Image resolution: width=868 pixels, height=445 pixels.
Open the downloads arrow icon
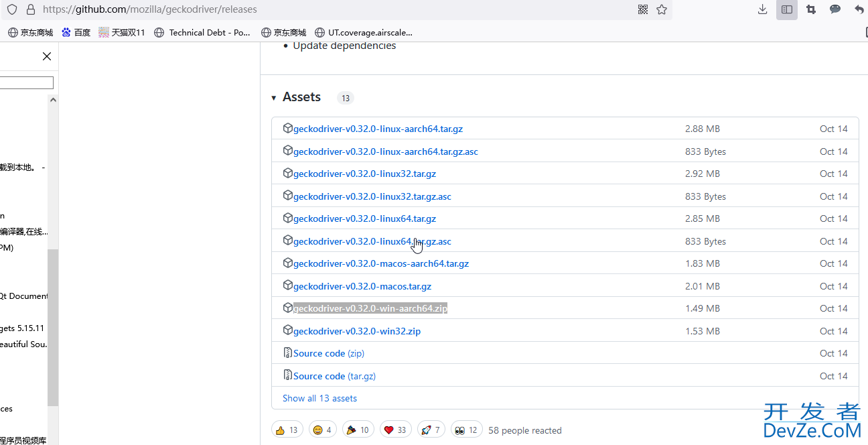pos(762,9)
